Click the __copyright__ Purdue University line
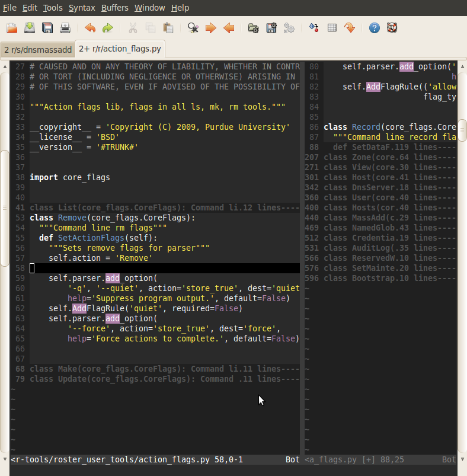Image resolution: width=467 pixels, height=476 pixels. pos(160,127)
